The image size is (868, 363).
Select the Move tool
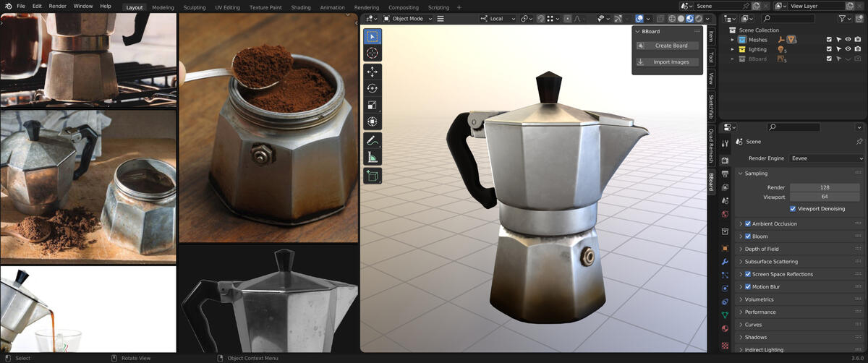(x=373, y=72)
